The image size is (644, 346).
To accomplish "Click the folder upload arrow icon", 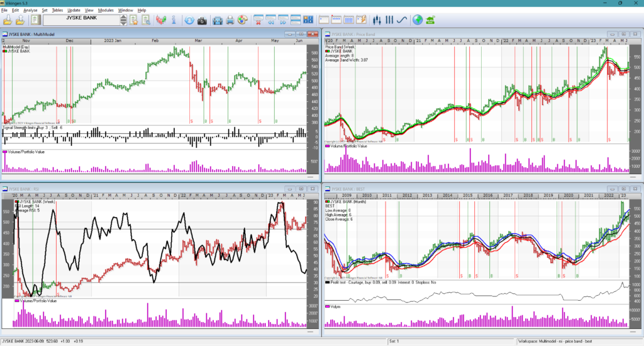I will coord(19,20).
